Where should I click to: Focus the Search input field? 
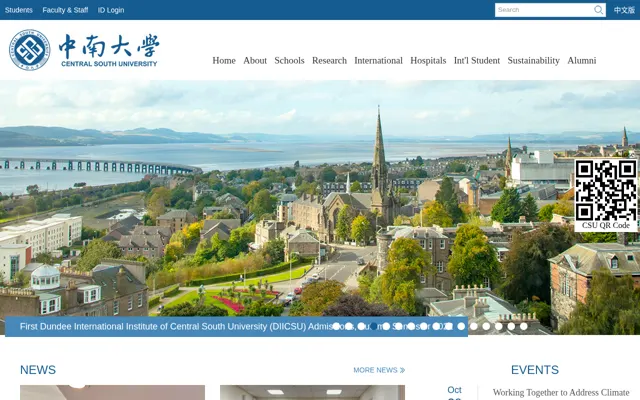(544, 10)
